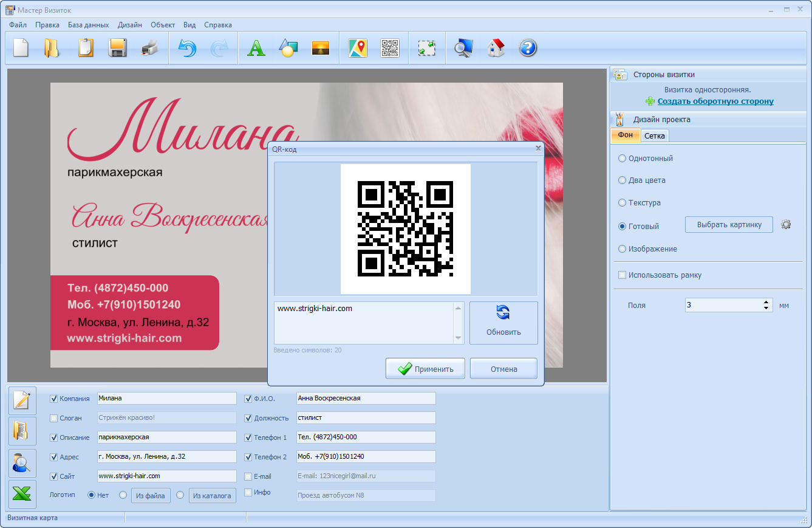The height and width of the screenshot is (528, 812).
Task: Open help via the blue question mark icon
Action: pyautogui.click(x=528, y=47)
